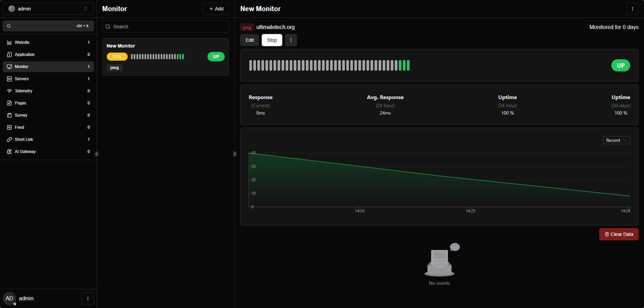This screenshot has height=308, width=644.
Task: Stop the running monitor
Action: [272, 40]
